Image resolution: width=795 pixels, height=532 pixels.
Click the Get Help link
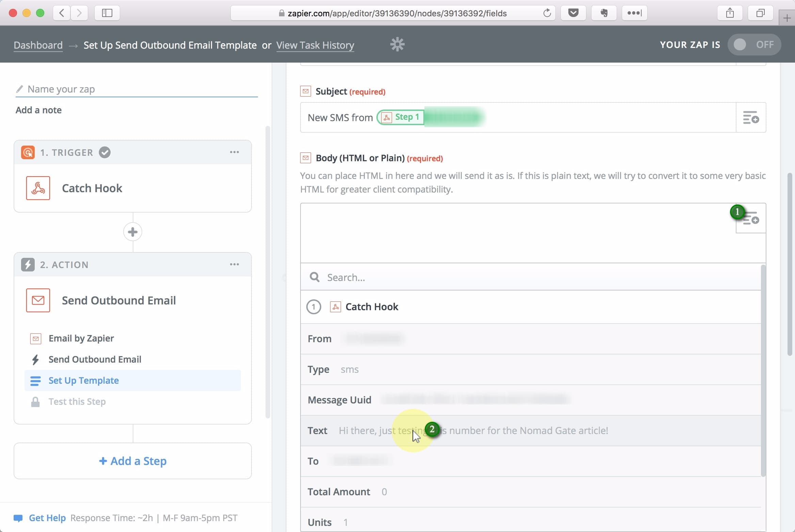click(47, 518)
